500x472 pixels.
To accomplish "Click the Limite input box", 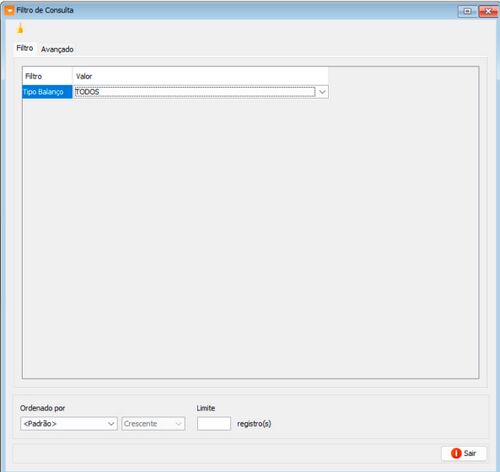I will 214,424.
